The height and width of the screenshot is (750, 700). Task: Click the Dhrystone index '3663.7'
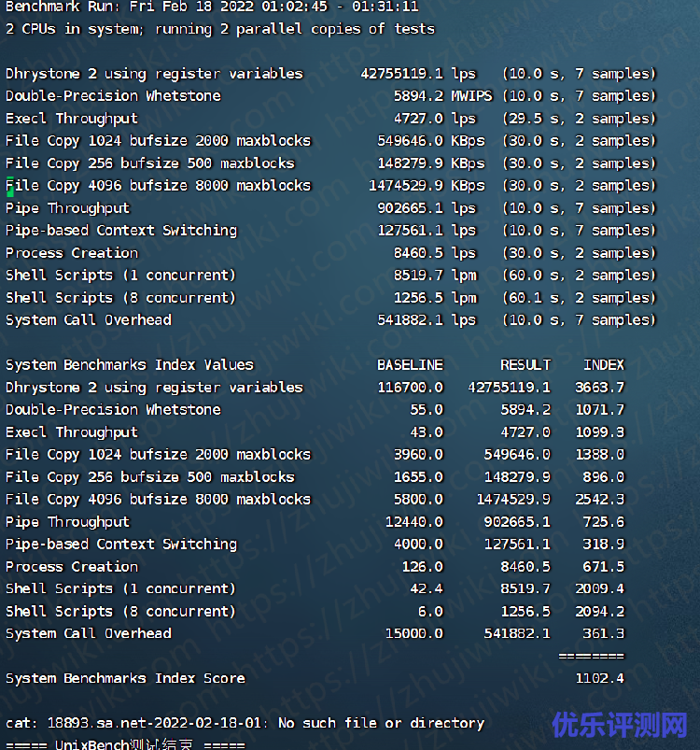pos(599,388)
